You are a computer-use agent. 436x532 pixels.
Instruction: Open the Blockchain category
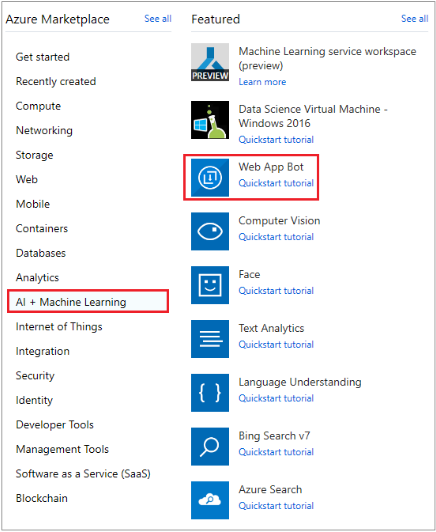click(x=42, y=498)
